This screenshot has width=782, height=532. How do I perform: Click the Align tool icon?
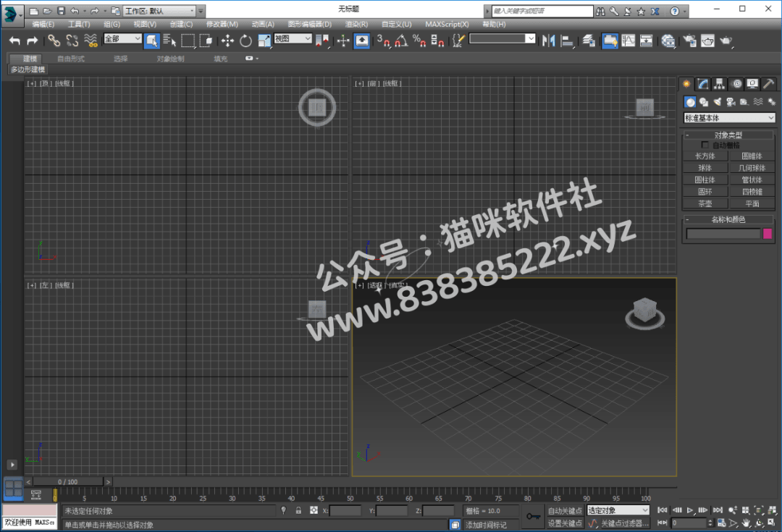pos(566,41)
